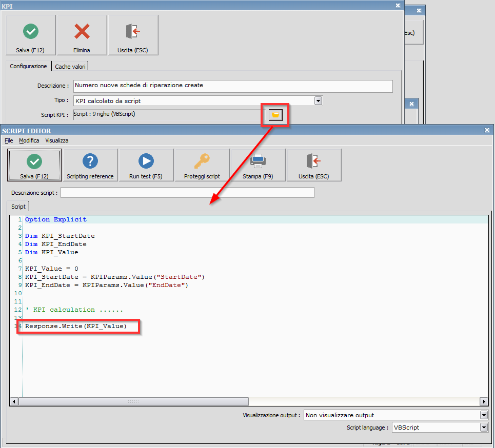Print script using Stampa (F9)
The height and width of the screenshot is (448, 495).
258,165
